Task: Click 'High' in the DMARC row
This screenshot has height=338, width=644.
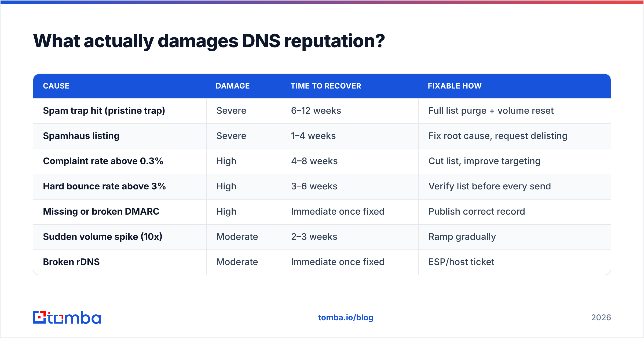Action: click(226, 212)
